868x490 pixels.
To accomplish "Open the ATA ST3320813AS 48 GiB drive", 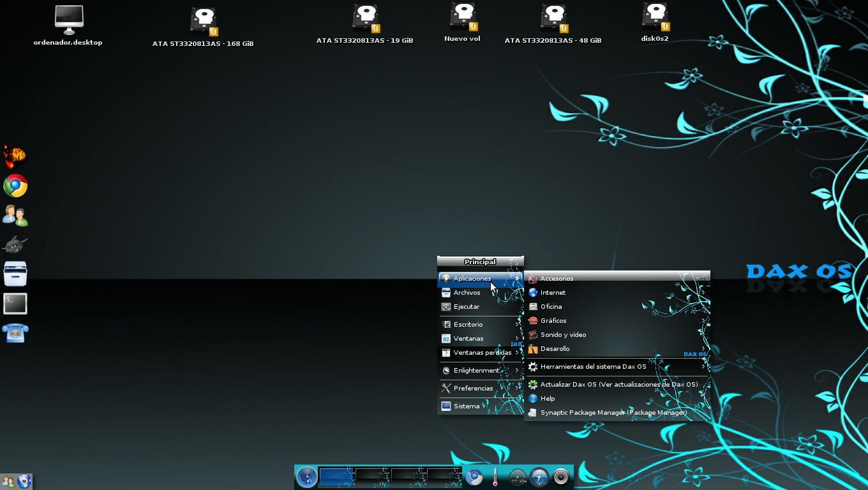I will click(553, 19).
